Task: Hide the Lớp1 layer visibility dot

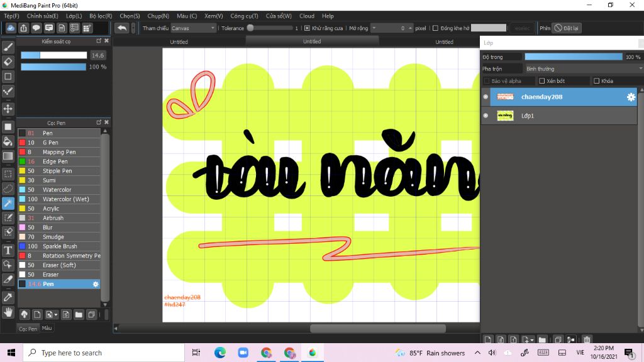Action: [x=486, y=116]
